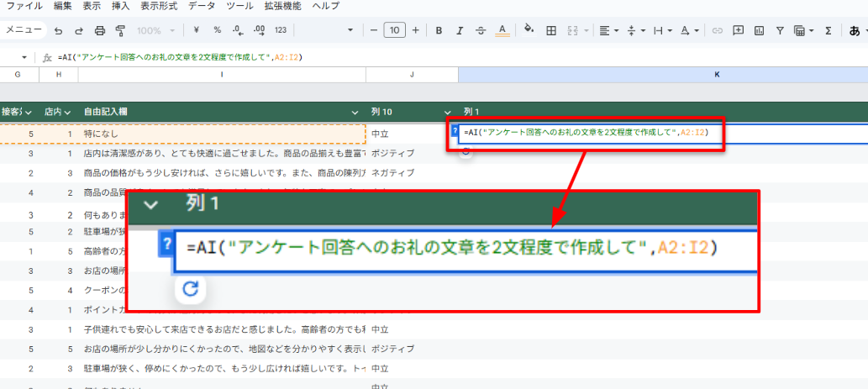
Task: Click the blue question mark beside the AI formula
Action: click(x=455, y=131)
